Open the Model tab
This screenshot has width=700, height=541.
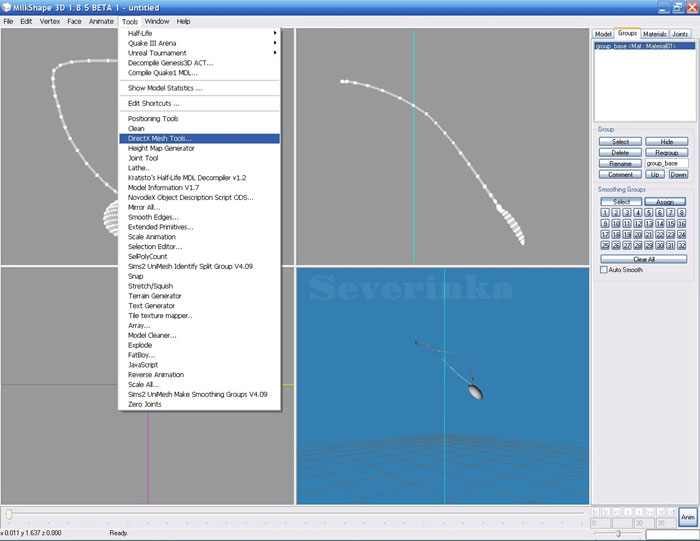pyautogui.click(x=603, y=34)
